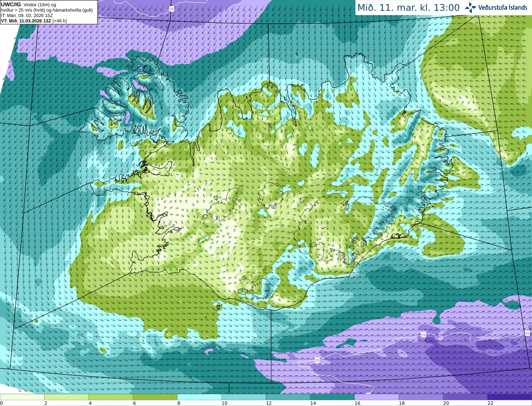
Task: Click the legend scale label '8'
Action: (179, 403)
